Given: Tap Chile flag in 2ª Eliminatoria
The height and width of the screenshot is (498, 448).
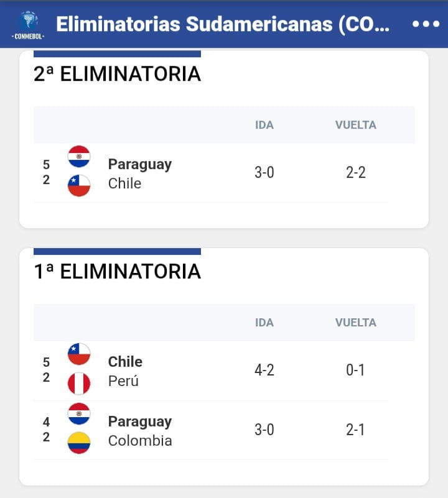Looking at the screenshot, I should (79, 185).
